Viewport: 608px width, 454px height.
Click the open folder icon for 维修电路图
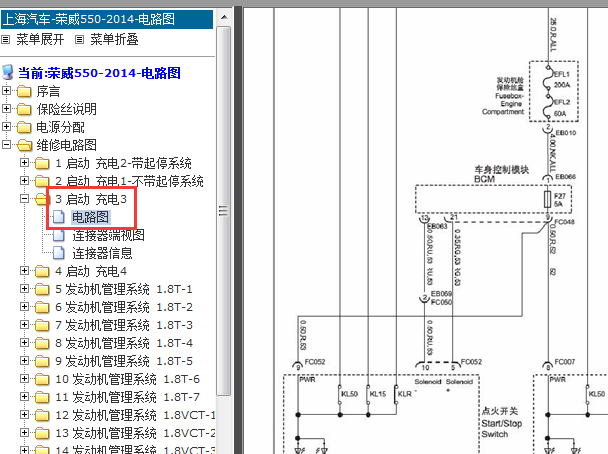coord(24,145)
